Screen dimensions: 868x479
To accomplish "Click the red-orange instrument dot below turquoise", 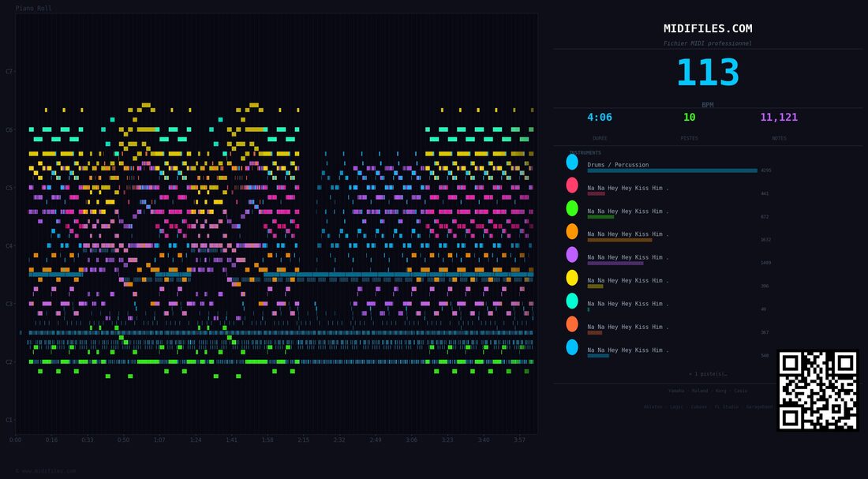I will 572,324.
